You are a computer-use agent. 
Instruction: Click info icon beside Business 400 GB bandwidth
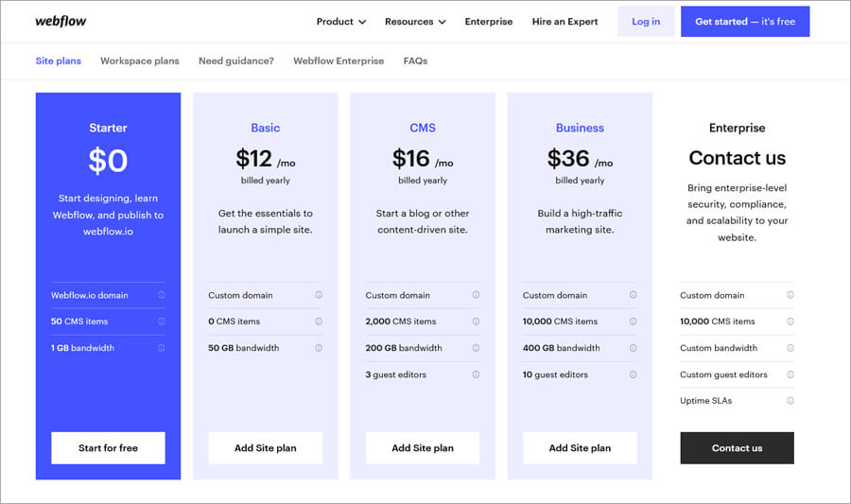633,348
